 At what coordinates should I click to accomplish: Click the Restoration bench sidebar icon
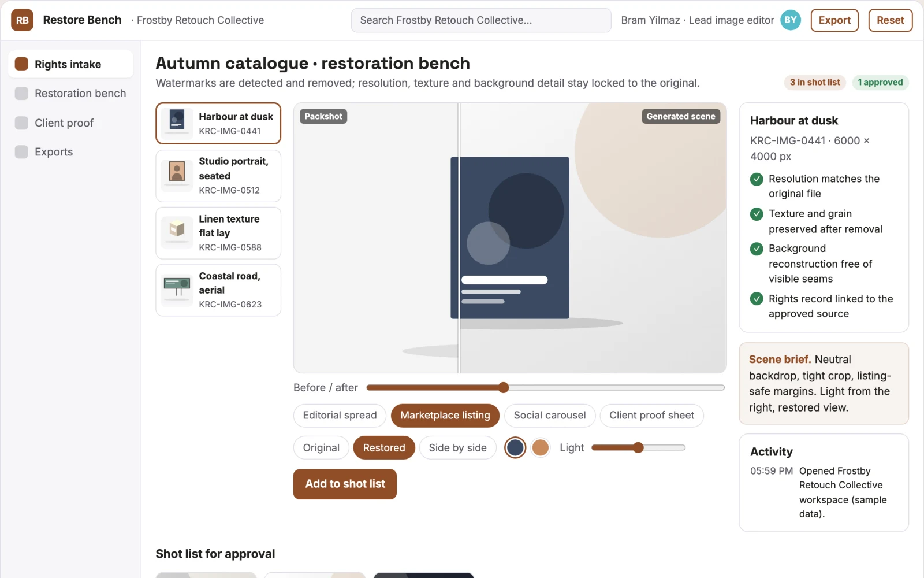point(21,93)
